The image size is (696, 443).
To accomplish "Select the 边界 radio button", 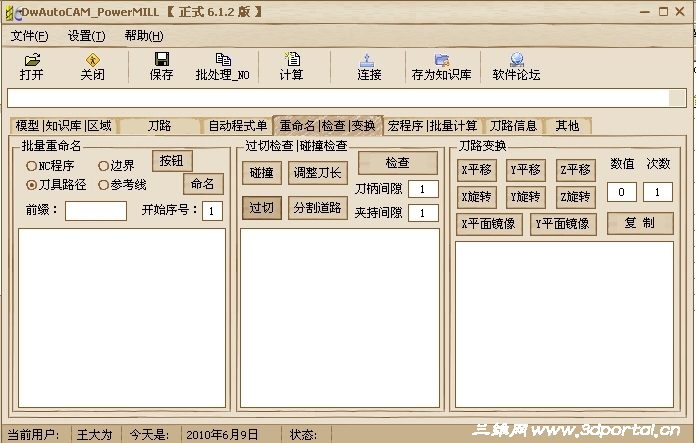I will coord(103,166).
